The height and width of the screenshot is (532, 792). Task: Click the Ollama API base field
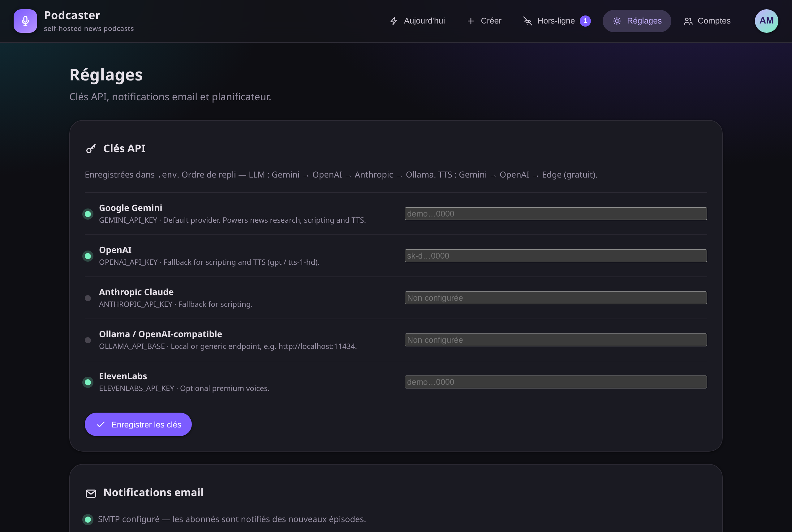coord(556,340)
